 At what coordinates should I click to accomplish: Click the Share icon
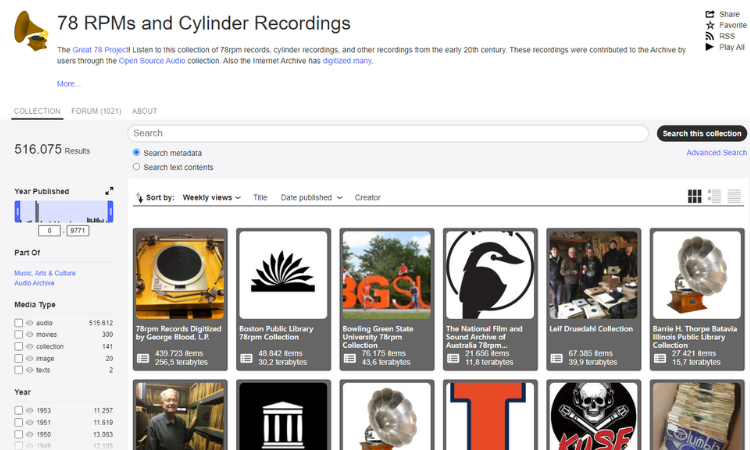(x=710, y=14)
